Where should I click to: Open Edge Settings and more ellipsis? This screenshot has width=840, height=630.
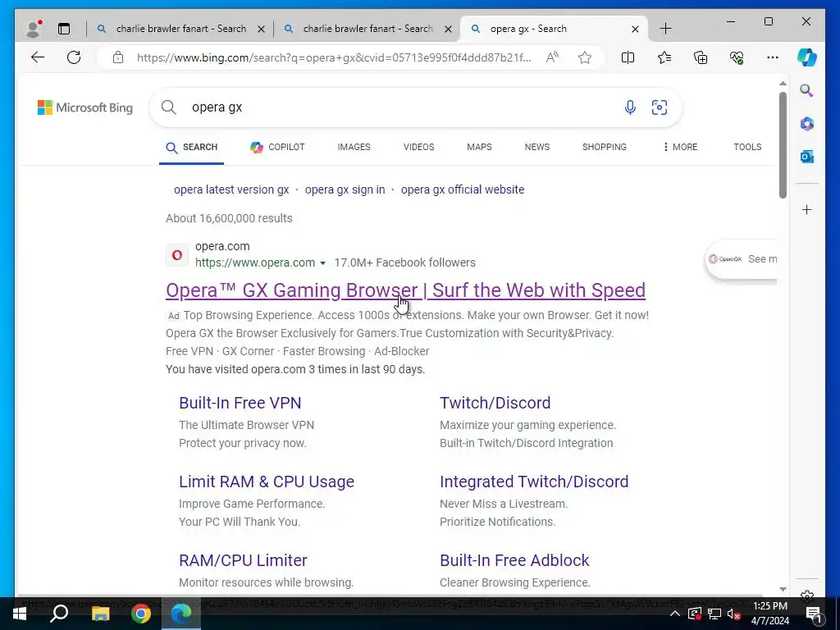[773, 57]
